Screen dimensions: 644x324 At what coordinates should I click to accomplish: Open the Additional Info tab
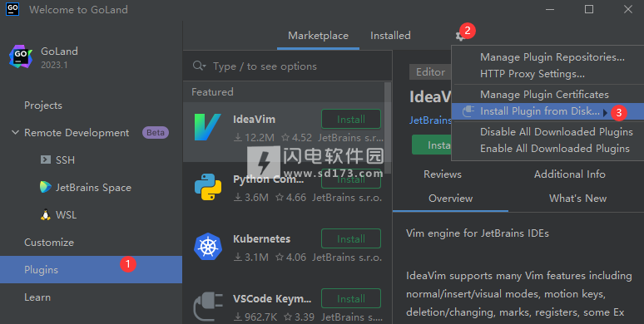[x=570, y=174]
